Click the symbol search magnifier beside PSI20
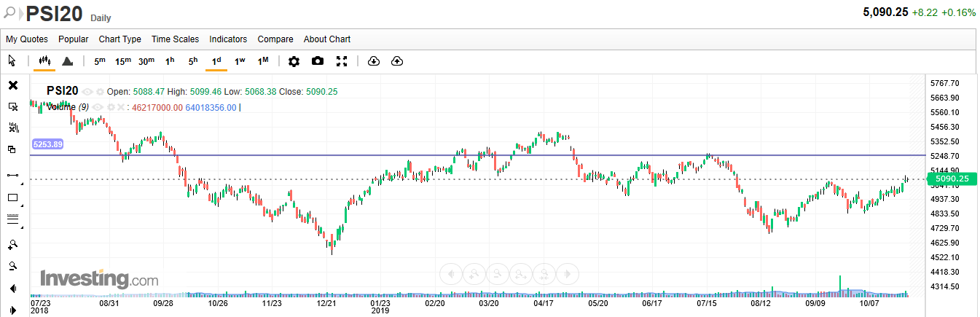The image size is (980, 317). tap(9, 13)
